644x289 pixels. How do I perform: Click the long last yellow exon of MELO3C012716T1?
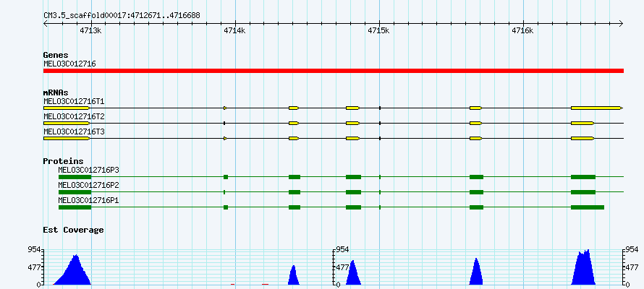pyautogui.click(x=597, y=108)
